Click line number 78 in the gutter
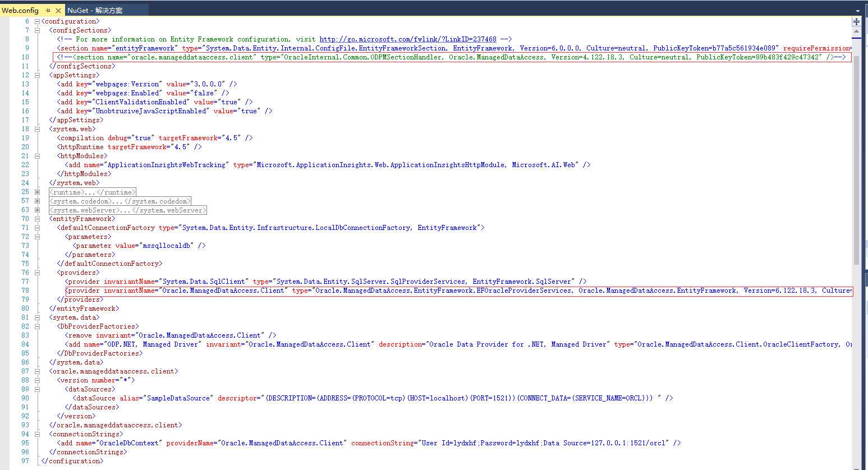 click(25, 291)
